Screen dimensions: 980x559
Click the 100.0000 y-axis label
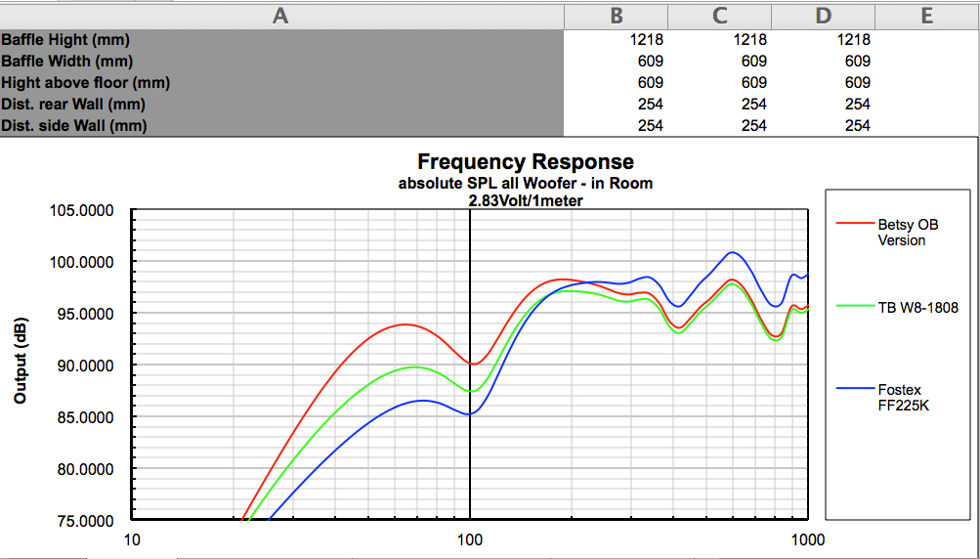click(x=81, y=262)
